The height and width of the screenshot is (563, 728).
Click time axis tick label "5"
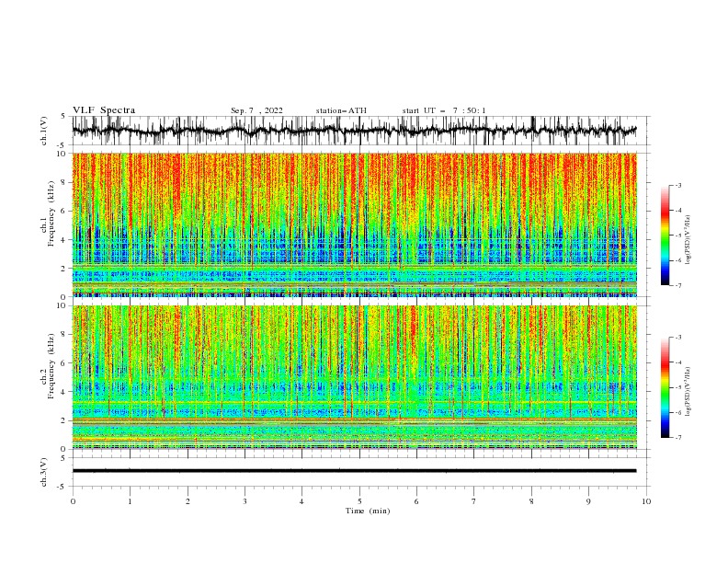359,501
